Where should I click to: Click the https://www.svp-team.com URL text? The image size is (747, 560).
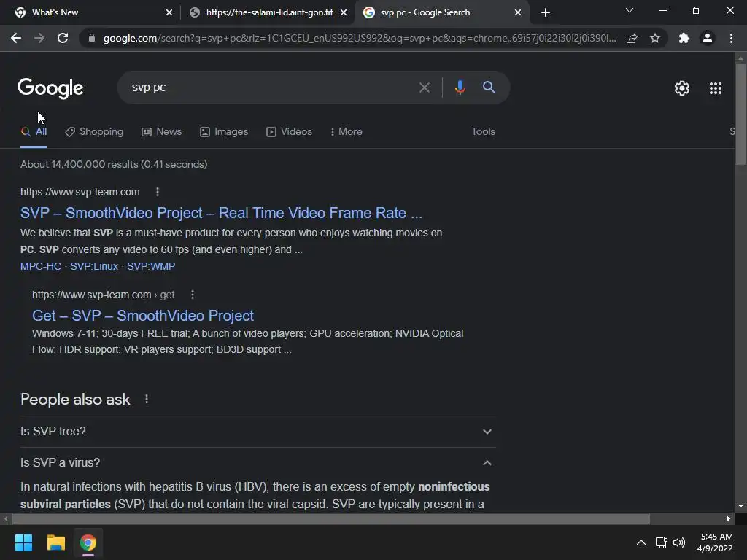80,192
